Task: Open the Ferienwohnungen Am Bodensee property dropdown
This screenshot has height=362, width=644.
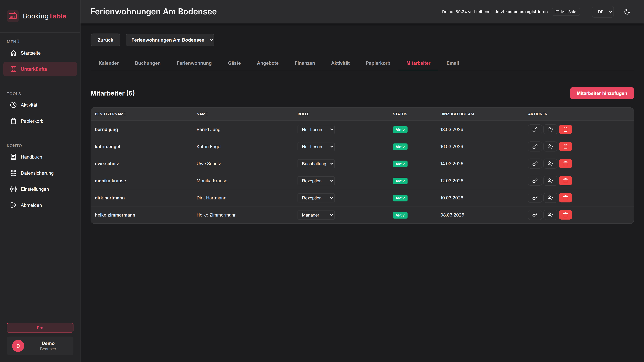Action: click(x=170, y=40)
